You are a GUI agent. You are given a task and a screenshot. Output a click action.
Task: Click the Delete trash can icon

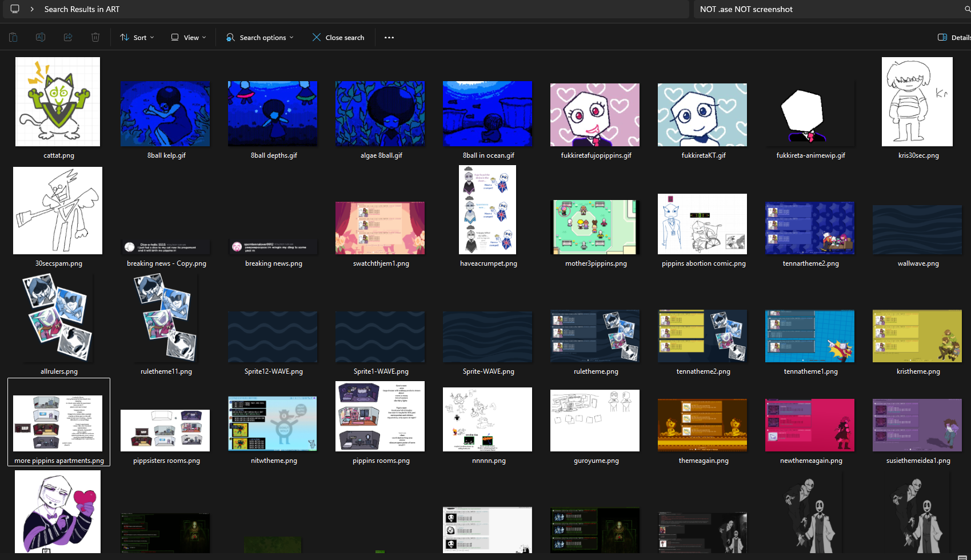pyautogui.click(x=95, y=38)
